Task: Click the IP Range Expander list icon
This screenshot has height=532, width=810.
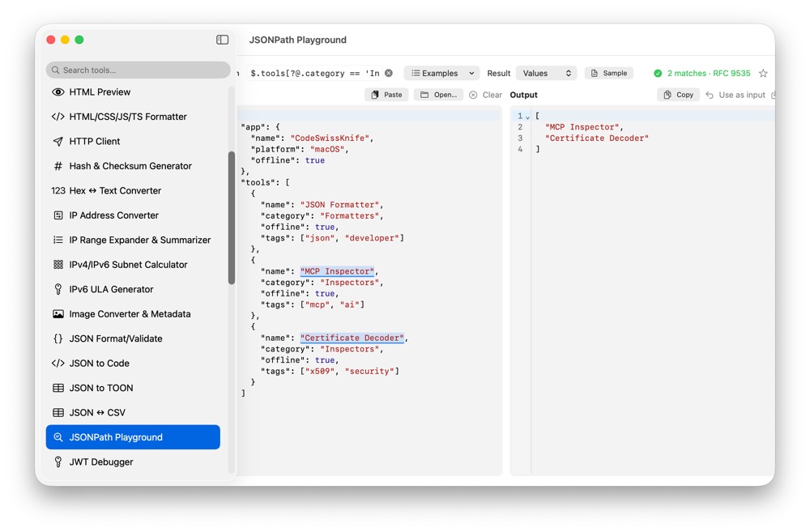Action: (x=58, y=240)
